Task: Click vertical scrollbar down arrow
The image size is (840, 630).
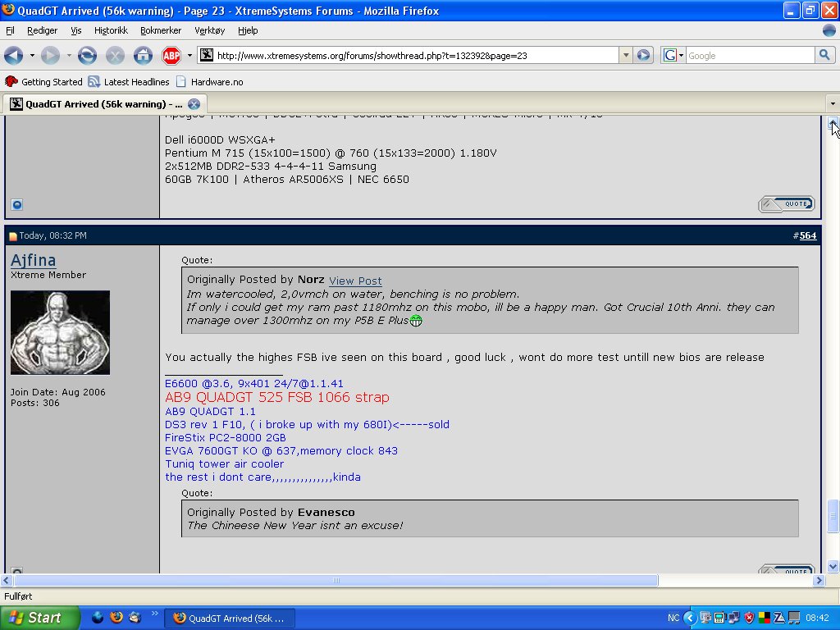Action: pyautogui.click(x=833, y=566)
